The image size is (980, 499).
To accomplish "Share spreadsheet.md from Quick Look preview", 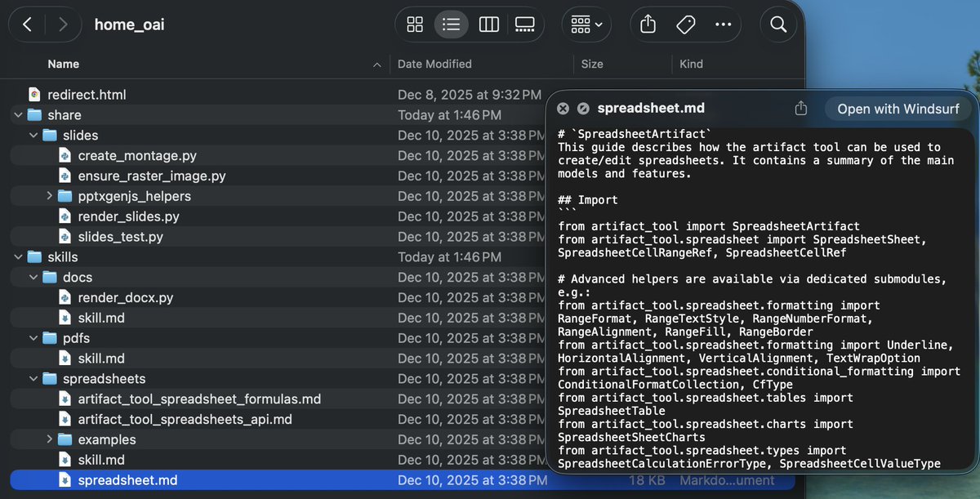I will (801, 109).
